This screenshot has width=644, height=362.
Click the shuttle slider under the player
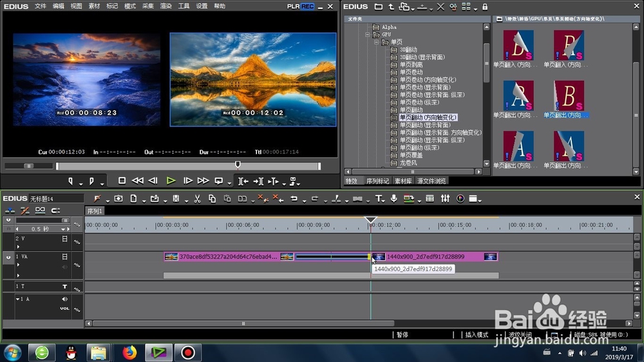coord(28,166)
